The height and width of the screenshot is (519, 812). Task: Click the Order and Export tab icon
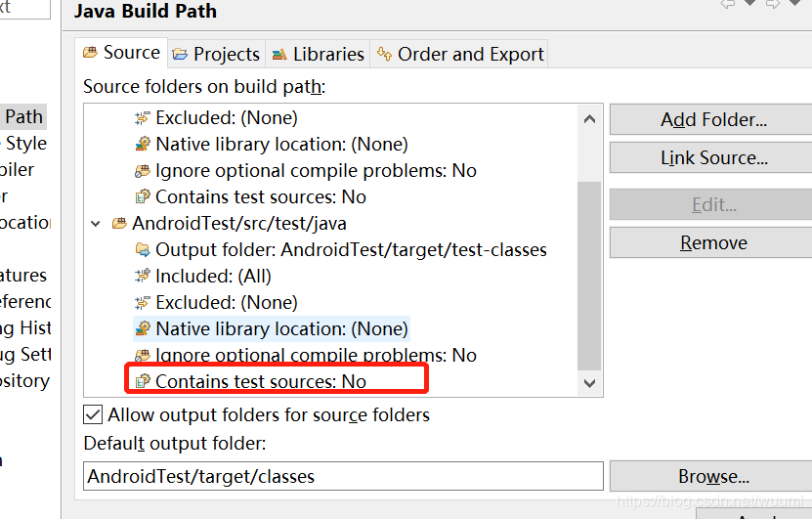pyautogui.click(x=384, y=54)
